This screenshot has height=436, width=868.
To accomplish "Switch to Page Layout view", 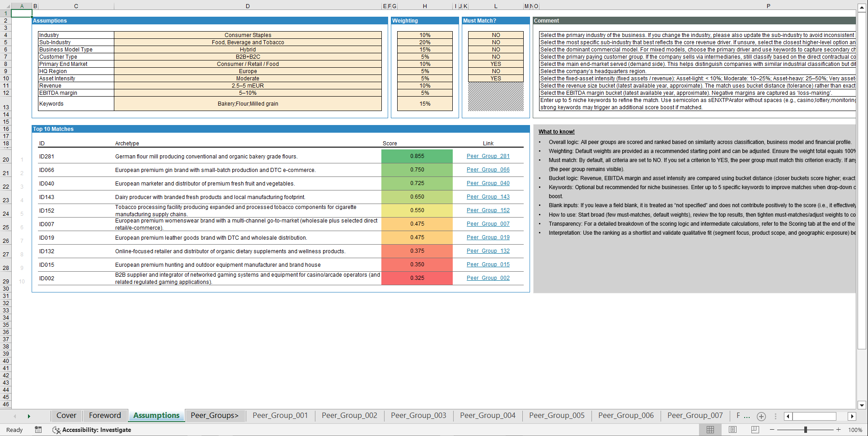I will click(x=732, y=430).
